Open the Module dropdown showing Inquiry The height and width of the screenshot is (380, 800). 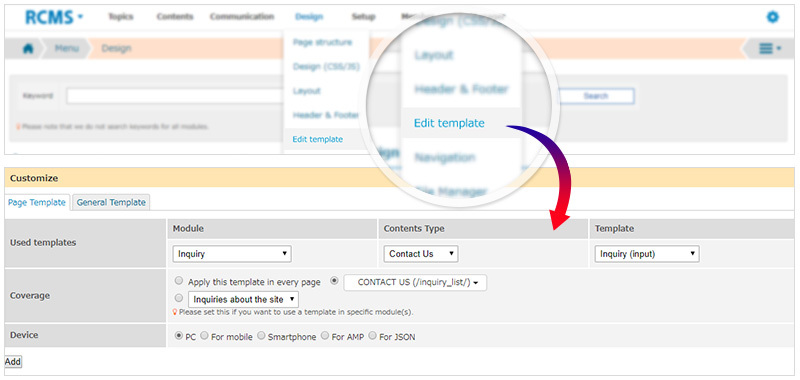(232, 254)
